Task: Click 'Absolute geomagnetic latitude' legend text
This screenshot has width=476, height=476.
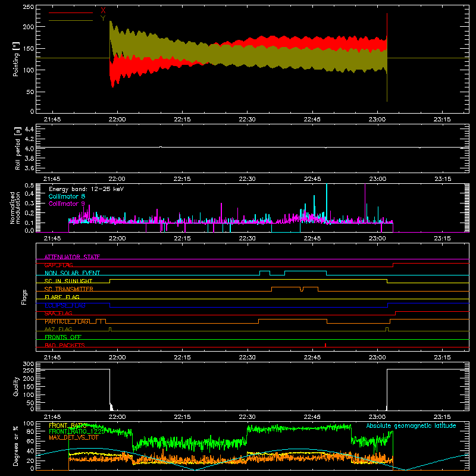Action: (x=411, y=426)
